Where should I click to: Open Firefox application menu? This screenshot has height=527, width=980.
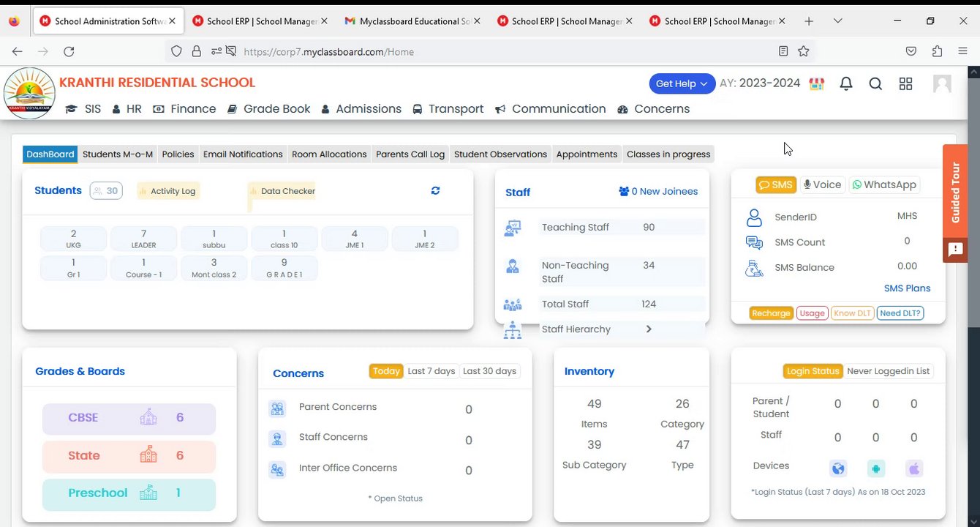(x=962, y=51)
